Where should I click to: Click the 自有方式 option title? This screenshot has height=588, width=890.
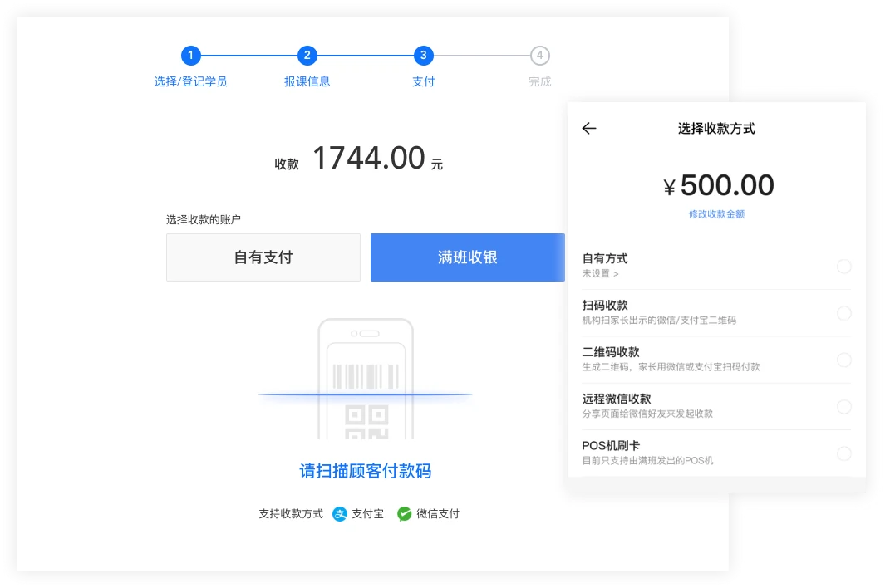(605, 258)
